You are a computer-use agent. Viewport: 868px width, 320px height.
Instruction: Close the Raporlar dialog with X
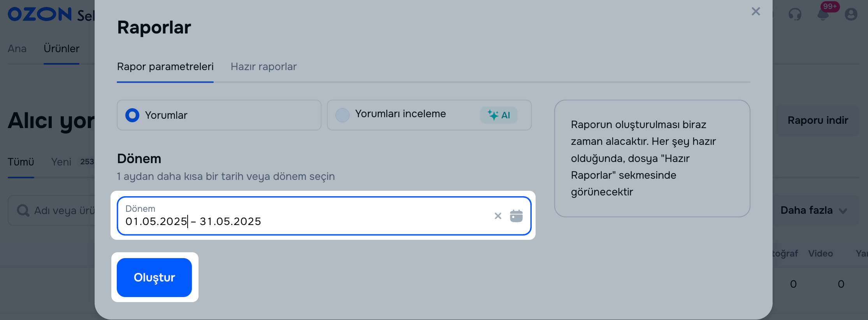pos(756,12)
